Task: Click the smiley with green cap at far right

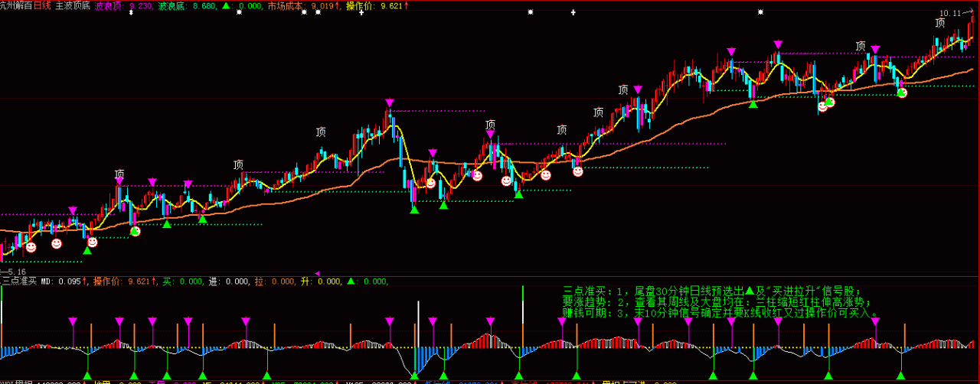Action: click(x=902, y=93)
